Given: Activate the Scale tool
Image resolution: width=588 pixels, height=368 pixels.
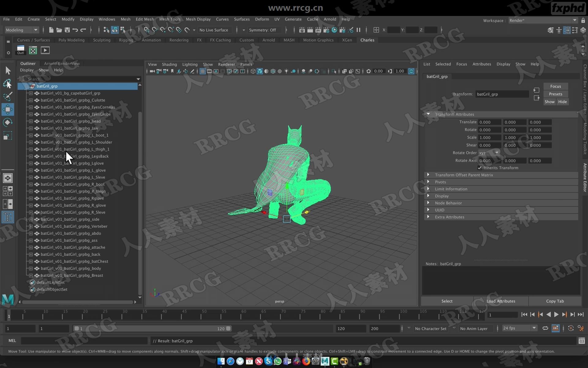Looking at the screenshot, I should coord(8,136).
